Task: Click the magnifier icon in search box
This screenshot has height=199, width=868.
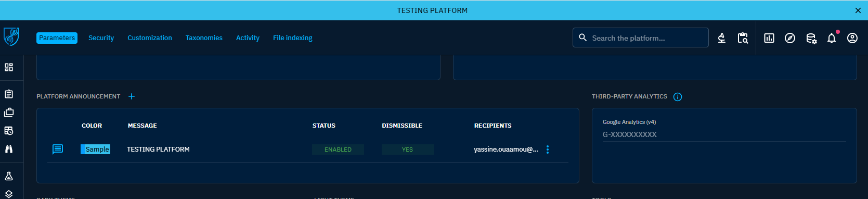Action: tap(582, 38)
